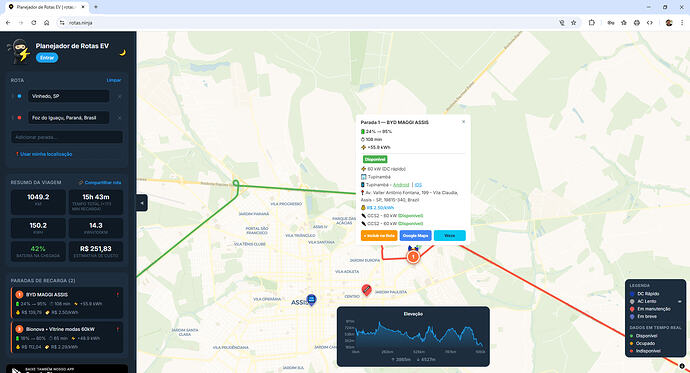The width and height of the screenshot is (690, 373).
Task: Click the site info icon in the address bar
Action: [62, 22]
